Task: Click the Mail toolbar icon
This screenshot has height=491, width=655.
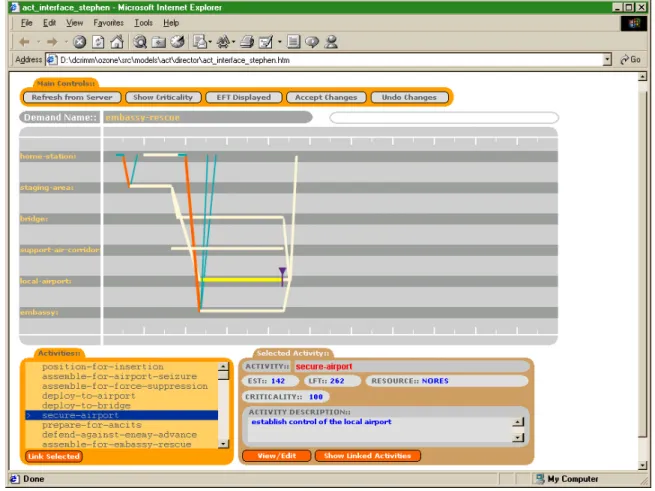Action: [x=200, y=42]
